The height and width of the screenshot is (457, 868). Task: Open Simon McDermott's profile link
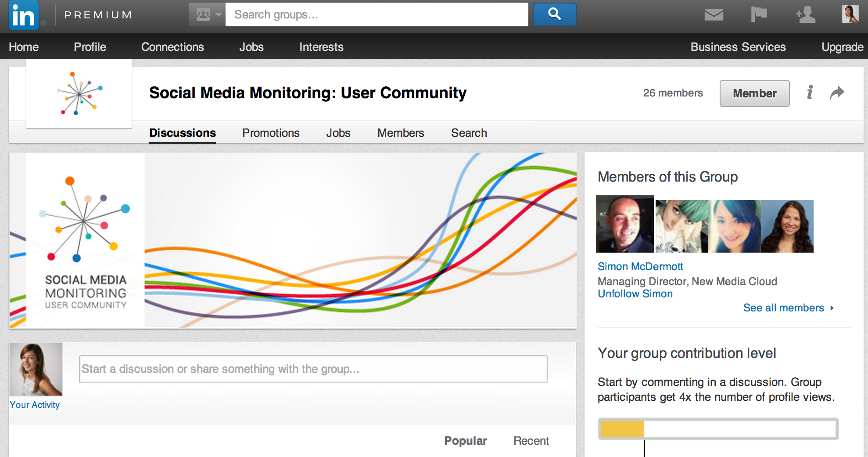tap(640, 267)
